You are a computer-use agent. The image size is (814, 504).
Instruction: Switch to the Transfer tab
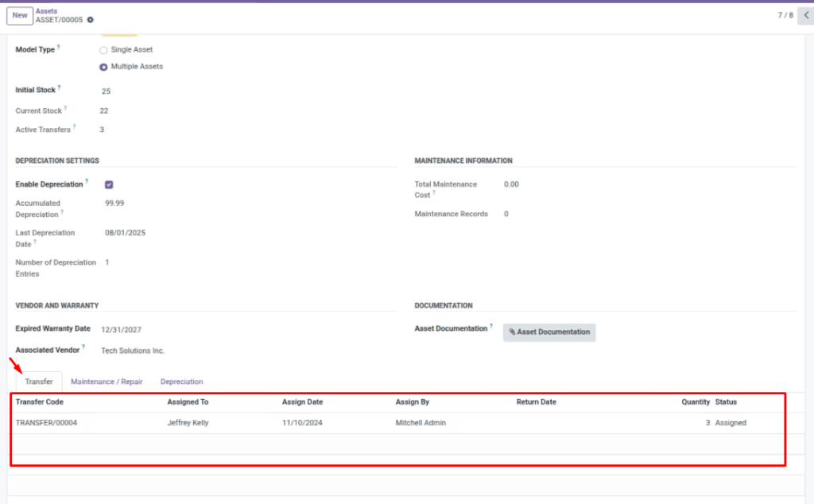[39, 382]
